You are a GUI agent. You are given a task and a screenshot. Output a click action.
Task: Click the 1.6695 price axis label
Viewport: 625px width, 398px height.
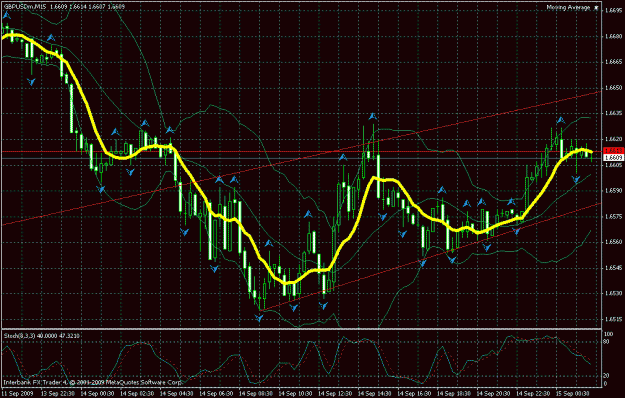[613, 11]
